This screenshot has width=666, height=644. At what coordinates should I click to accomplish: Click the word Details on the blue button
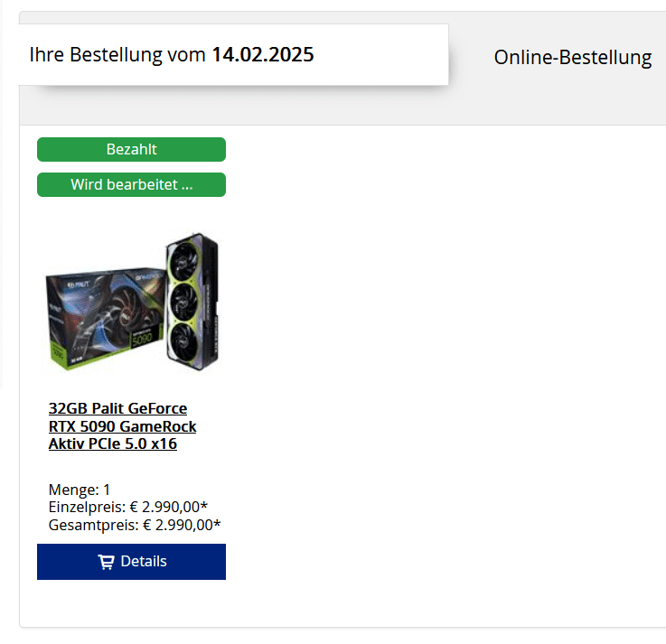point(144,561)
